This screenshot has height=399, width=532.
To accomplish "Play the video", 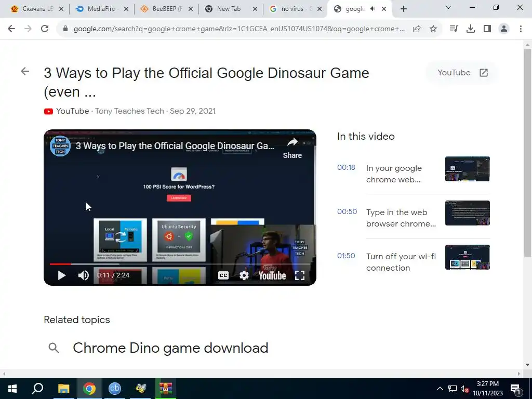I will click(61, 275).
